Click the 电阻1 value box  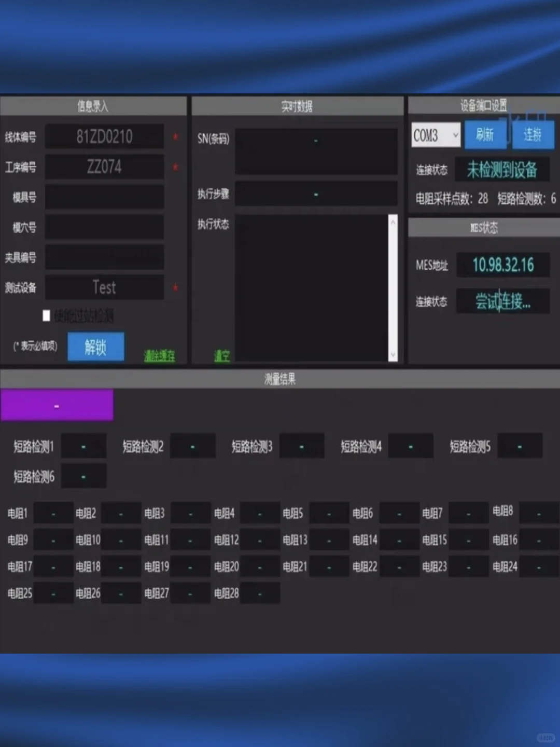pos(53,513)
